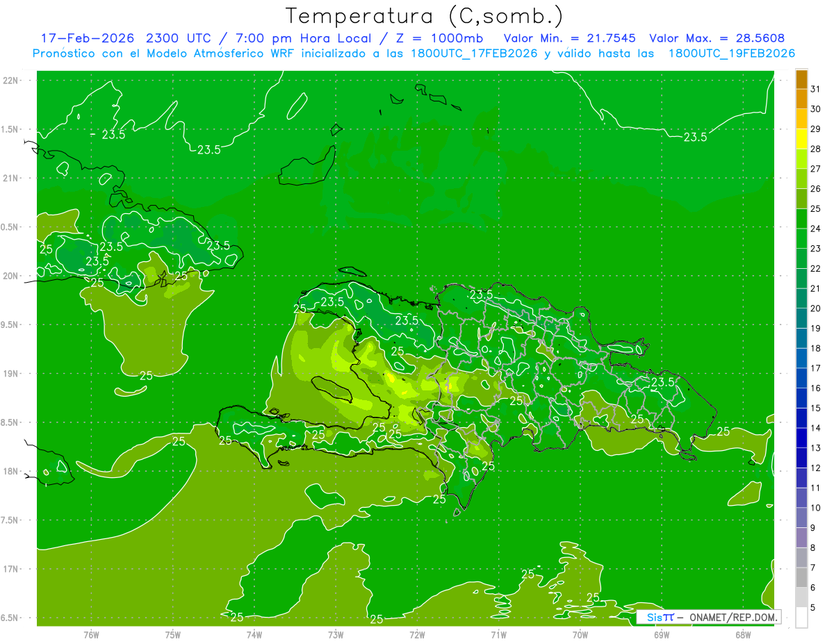The width and height of the screenshot is (834, 644).
Task: Click the "69W" longitude axis label
Action: (662, 634)
